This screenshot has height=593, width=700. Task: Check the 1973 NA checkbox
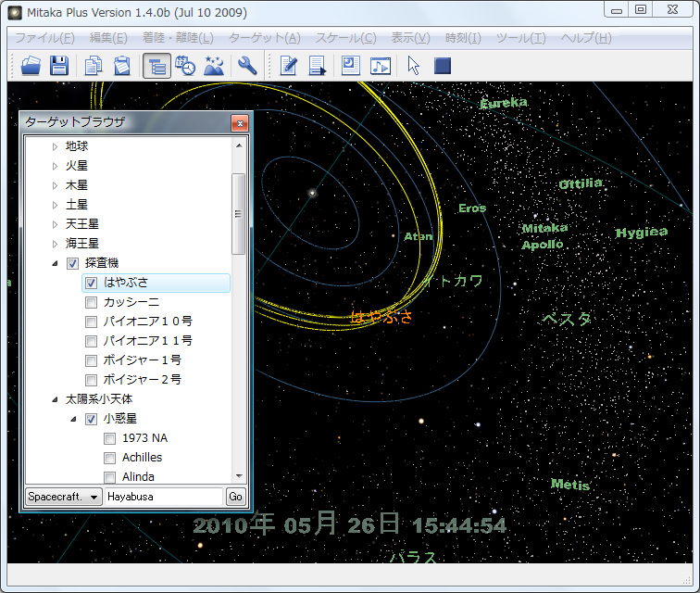point(110,439)
